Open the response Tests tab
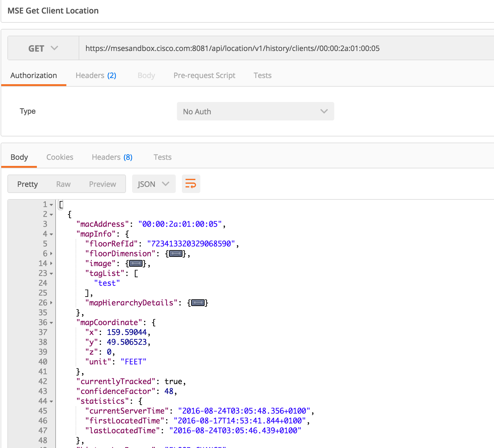Screen dimensions: 494x448 (x=163, y=157)
